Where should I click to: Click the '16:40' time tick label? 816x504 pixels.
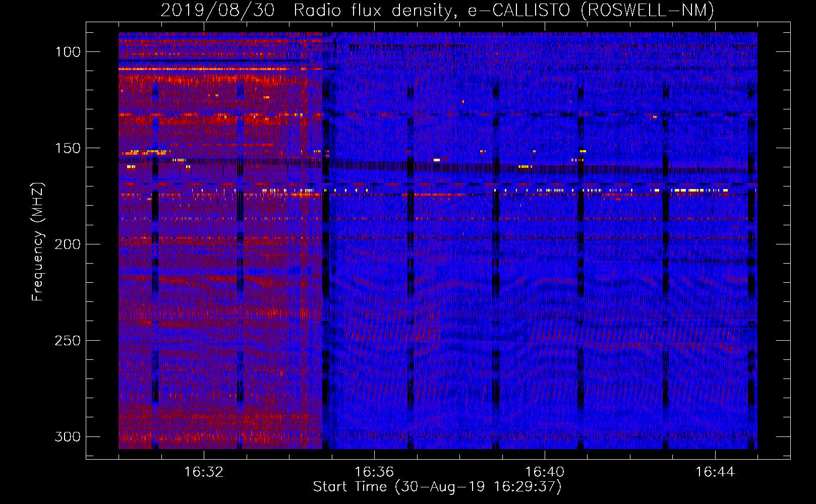(x=545, y=472)
